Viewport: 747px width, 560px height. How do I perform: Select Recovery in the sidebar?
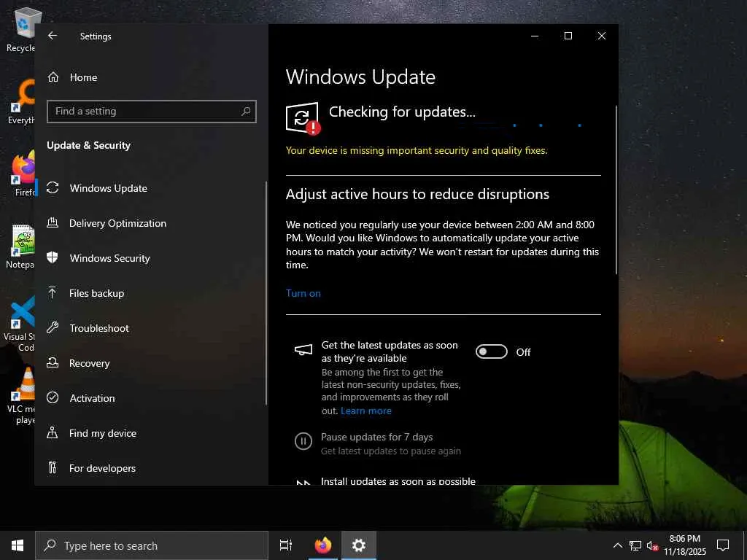point(90,363)
